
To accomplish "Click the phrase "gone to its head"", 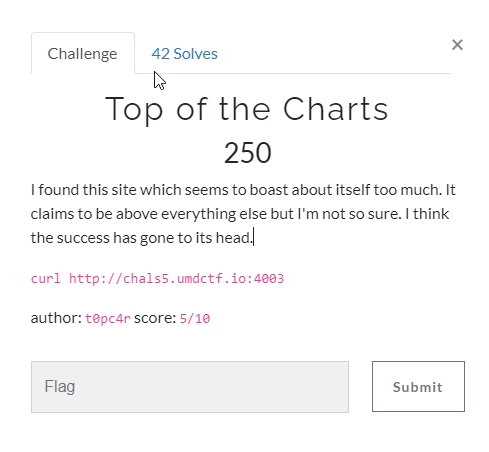I will pyautogui.click(x=196, y=238).
